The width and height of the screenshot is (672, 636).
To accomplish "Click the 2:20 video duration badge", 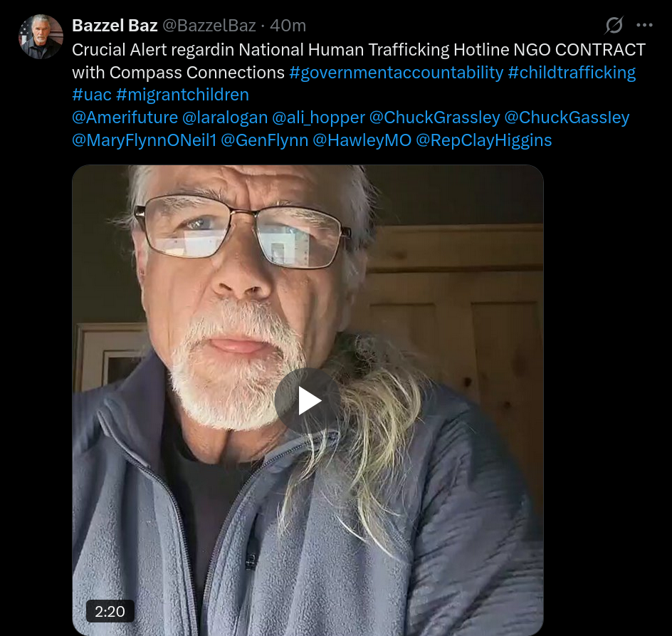I will click(x=110, y=611).
